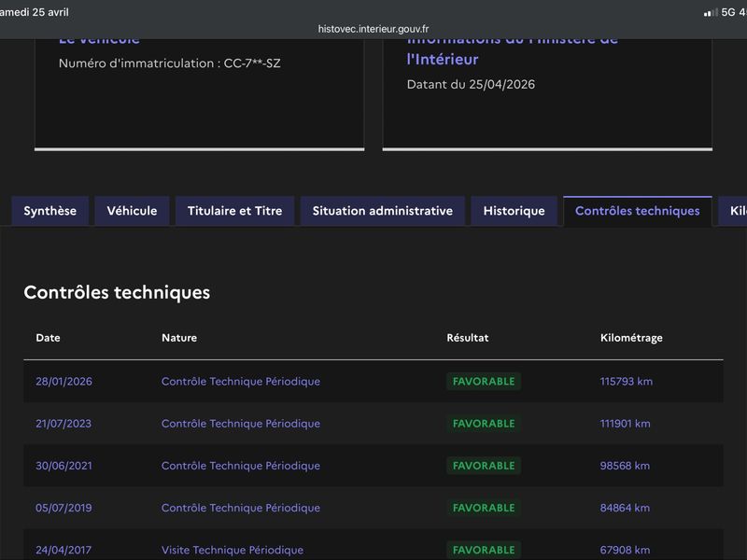This screenshot has height=560, width=747.
Task: Click the Nature column header
Action: (x=178, y=338)
